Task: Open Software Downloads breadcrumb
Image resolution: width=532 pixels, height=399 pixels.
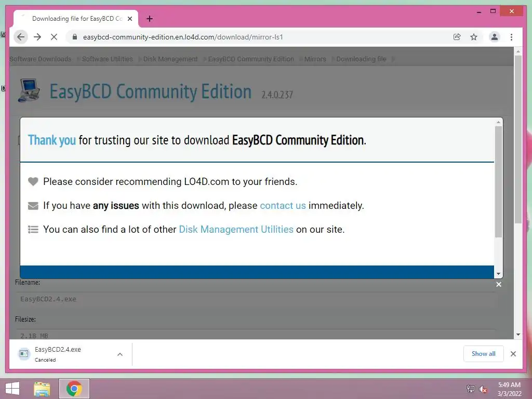Action: [x=41, y=59]
